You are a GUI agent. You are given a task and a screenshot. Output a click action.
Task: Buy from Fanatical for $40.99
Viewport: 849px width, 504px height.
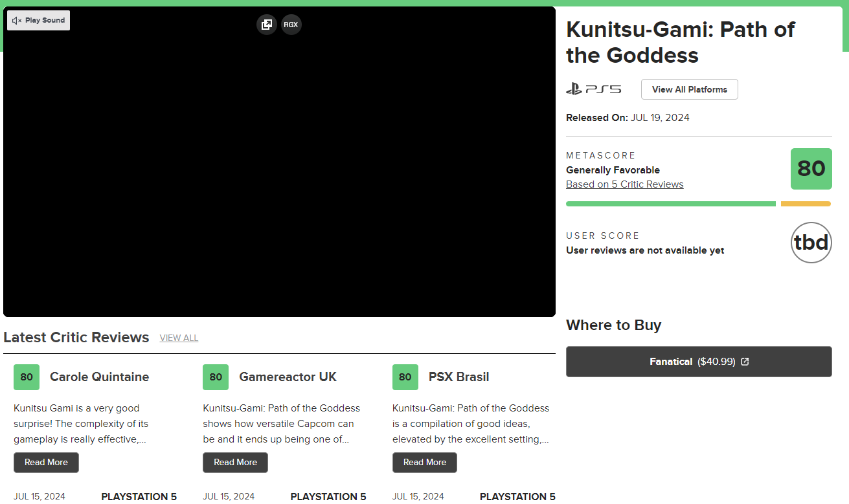coord(699,362)
